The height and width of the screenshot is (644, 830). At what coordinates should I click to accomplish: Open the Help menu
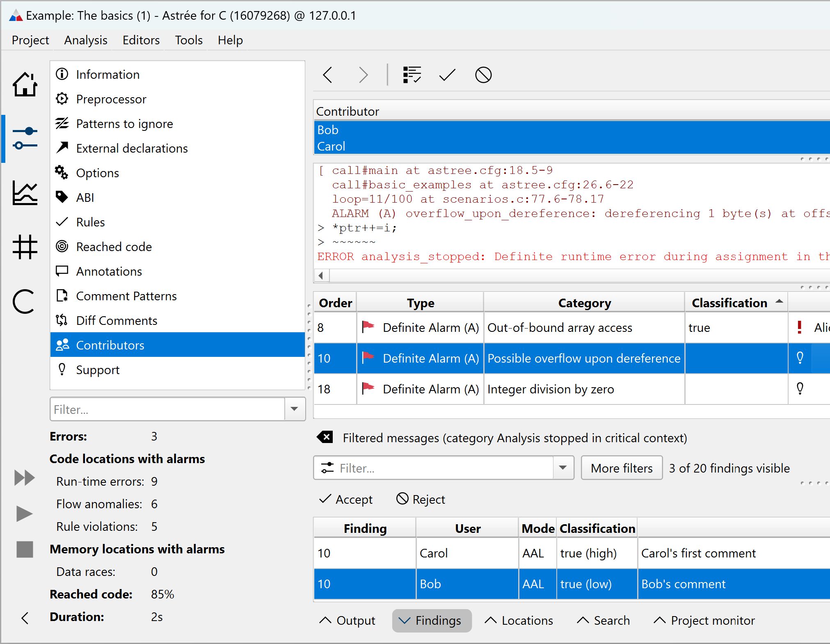pyautogui.click(x=230, y=40)
